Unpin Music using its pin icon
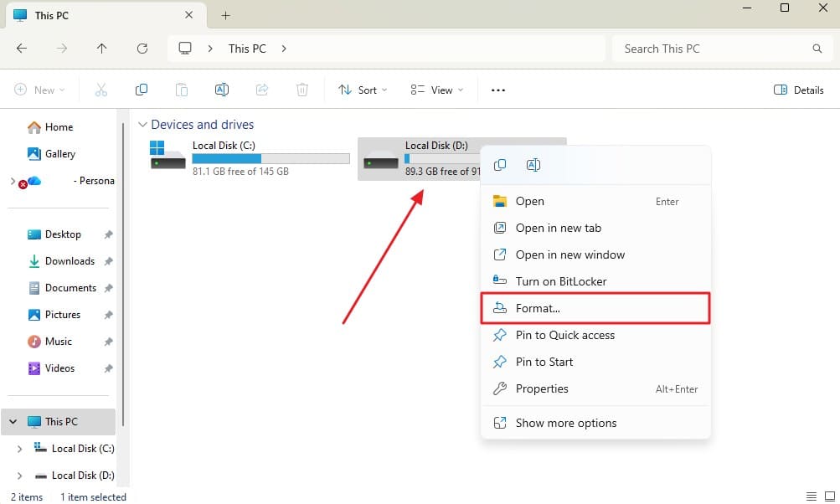 pos(108,342)
